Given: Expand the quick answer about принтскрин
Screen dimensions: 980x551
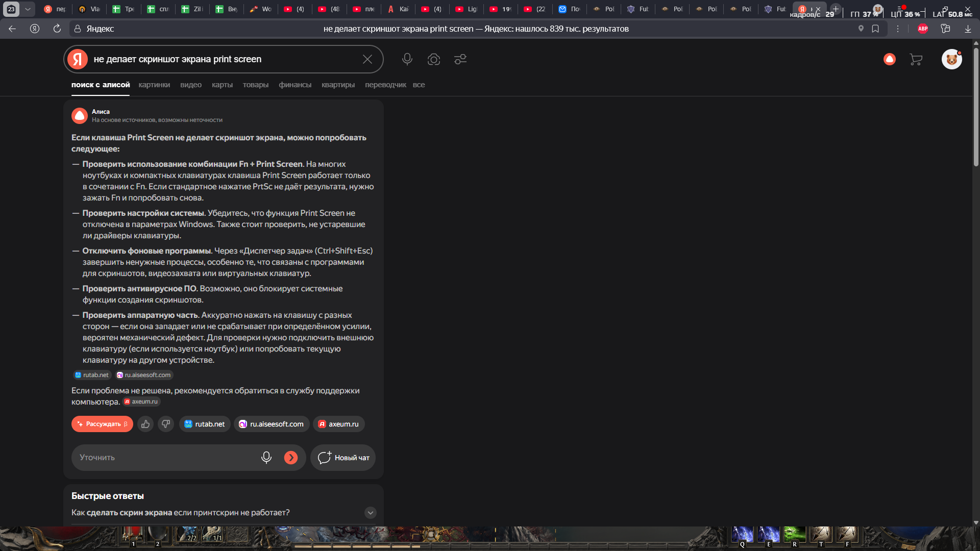Looking at the screenshot, I should [x=371, y=513].
